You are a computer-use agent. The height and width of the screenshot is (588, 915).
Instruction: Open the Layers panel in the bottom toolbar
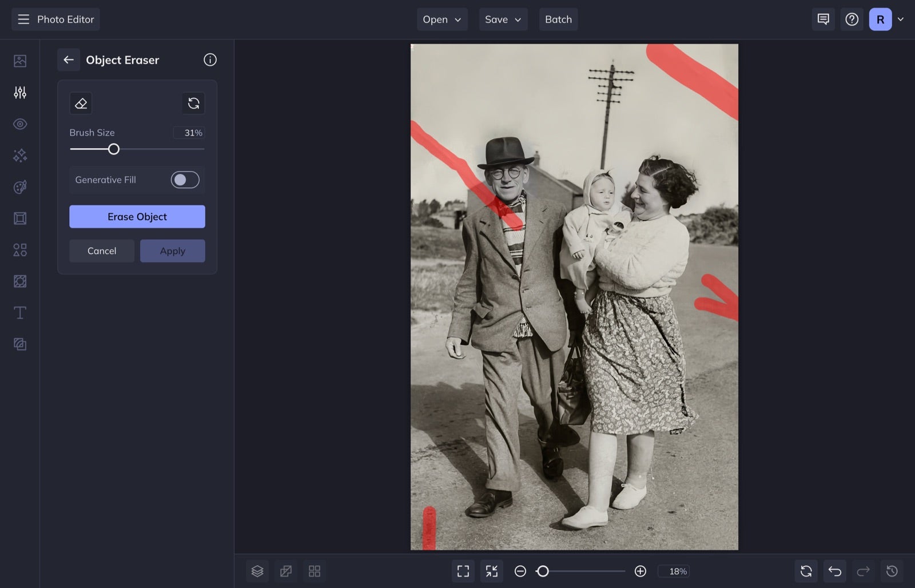point(257,571)
